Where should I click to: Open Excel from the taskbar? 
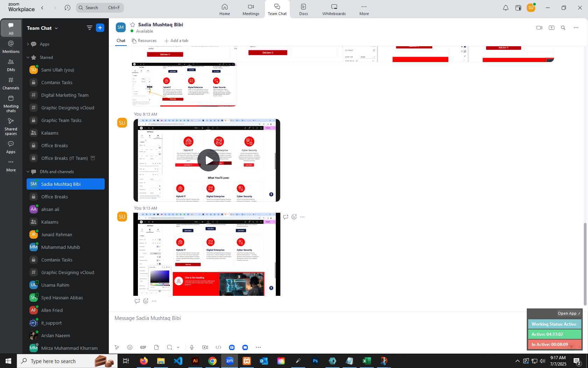(x=366, y=361)
